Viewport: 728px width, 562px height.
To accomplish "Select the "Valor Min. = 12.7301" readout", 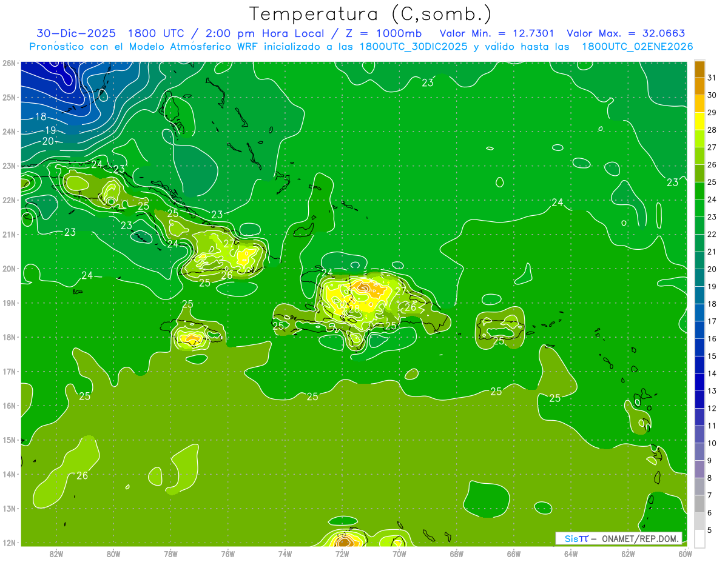I will (x=497, y=33).
